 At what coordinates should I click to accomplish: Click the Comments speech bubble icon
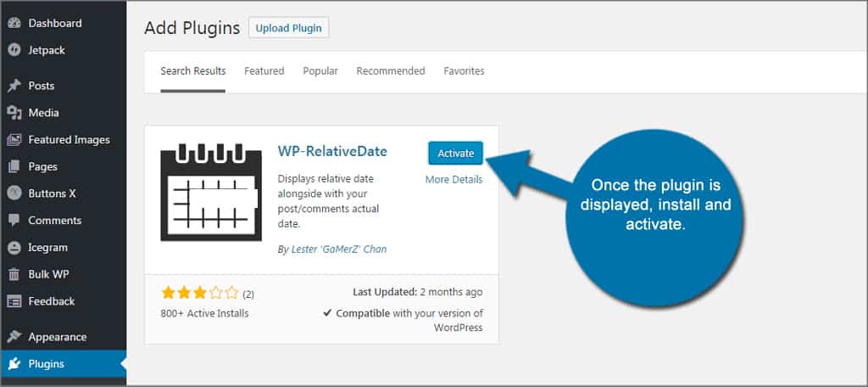(x=14, y=220)
